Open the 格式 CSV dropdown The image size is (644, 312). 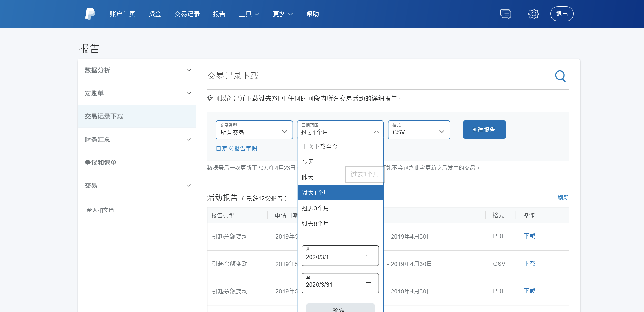418,130
